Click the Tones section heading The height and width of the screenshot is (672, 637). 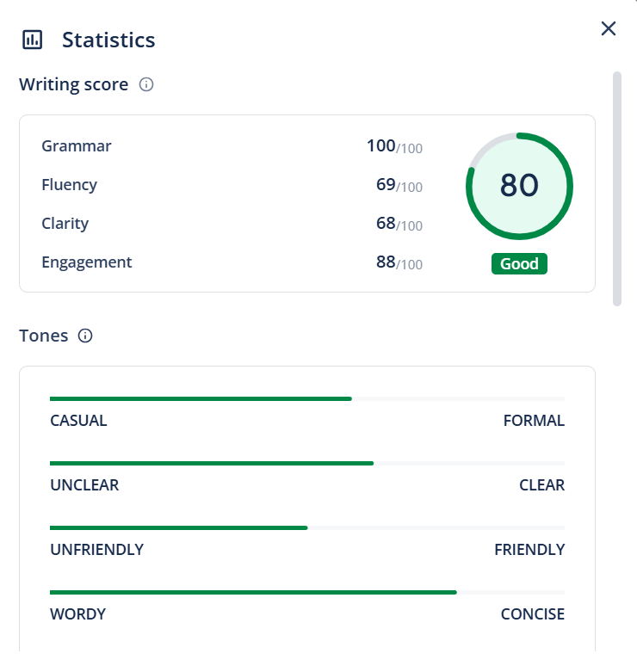pyautogui.click(x=44, y=336)
